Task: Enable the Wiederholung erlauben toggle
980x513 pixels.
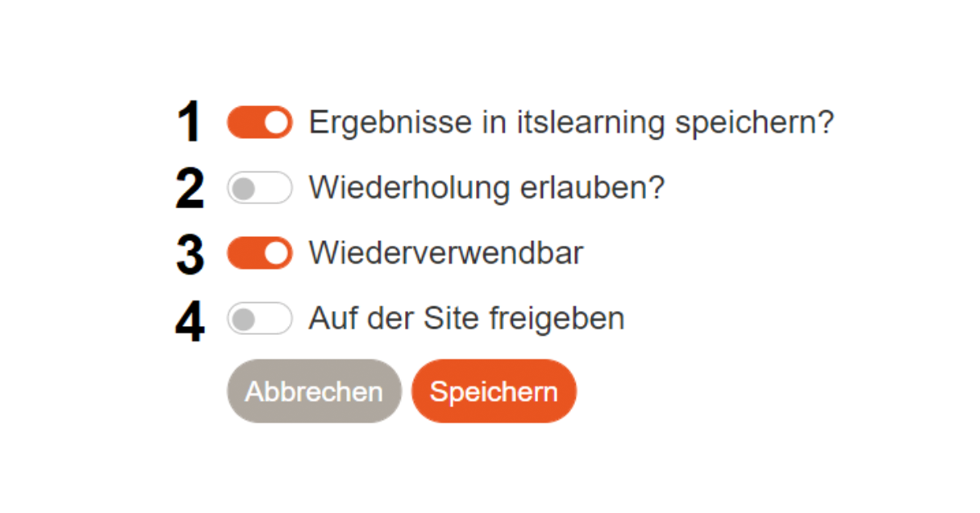Action: pos(259,188)
